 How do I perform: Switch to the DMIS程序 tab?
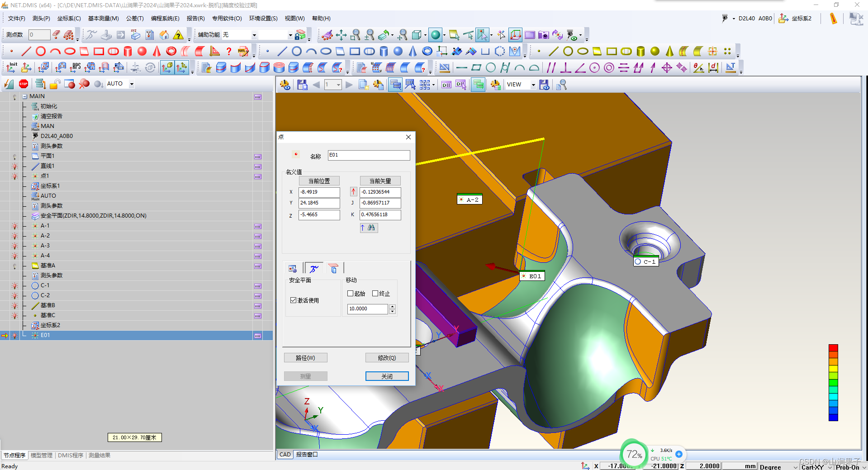pyautogui.click(x=71, y=456)
